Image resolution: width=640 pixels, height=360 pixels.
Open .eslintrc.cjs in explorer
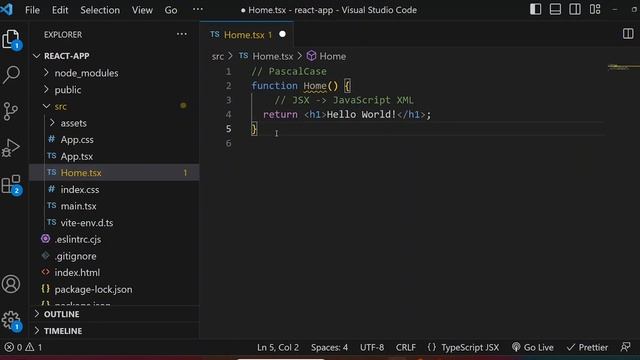pyautogui.click(x=114, y=239)
